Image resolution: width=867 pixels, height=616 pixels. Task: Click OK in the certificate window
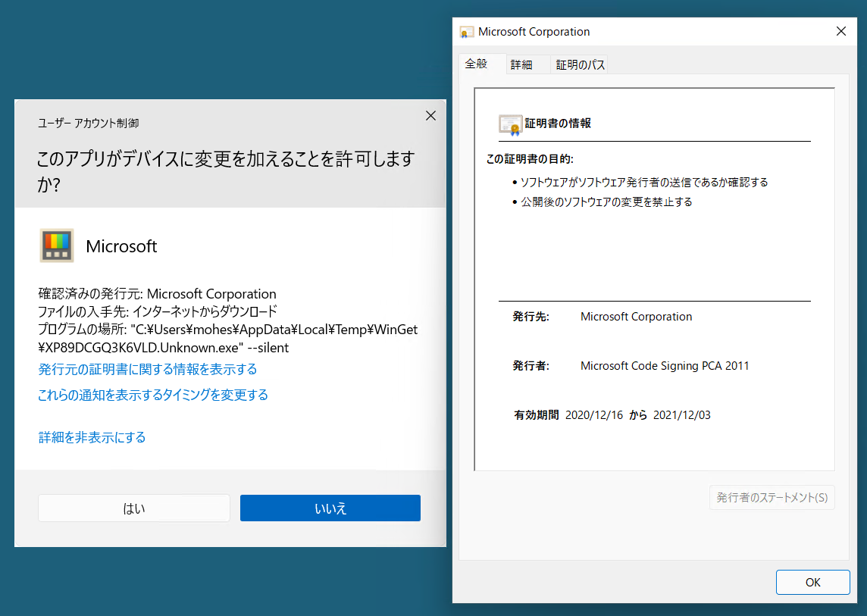pyautogui.click(x=812, y=582)
